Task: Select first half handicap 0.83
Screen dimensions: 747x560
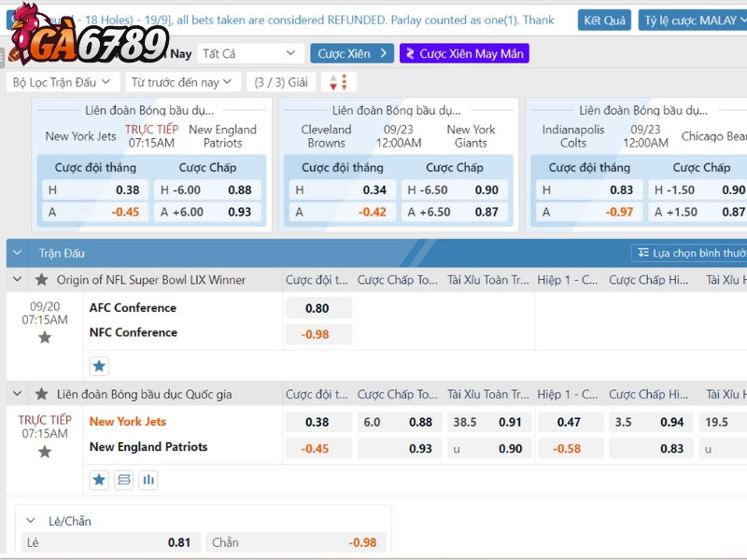Action: pos(651,449)
